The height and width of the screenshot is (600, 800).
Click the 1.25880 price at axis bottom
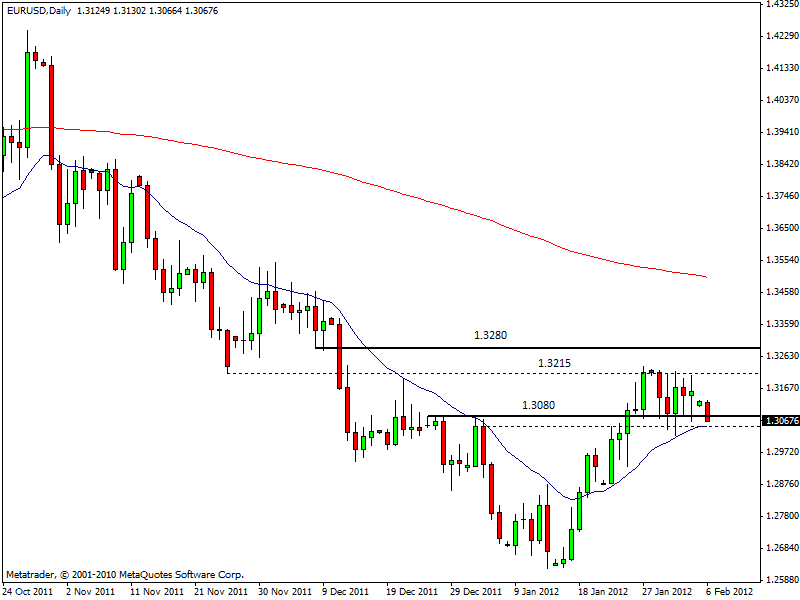click(780, 579)
